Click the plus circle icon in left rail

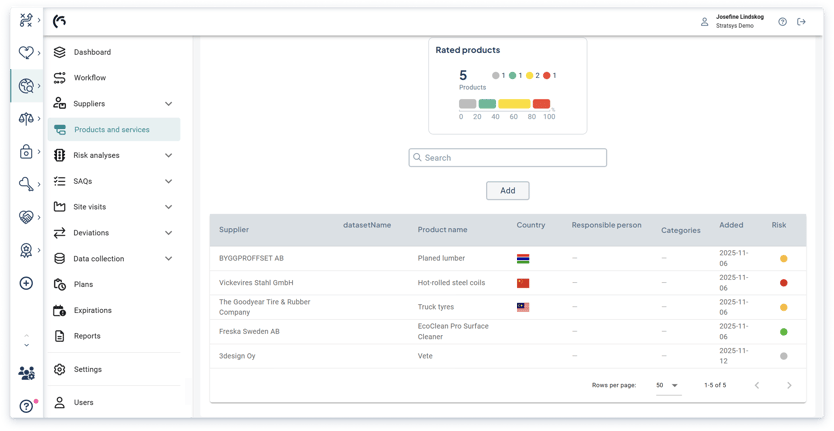pyautogui.click(x=26, y=283)
